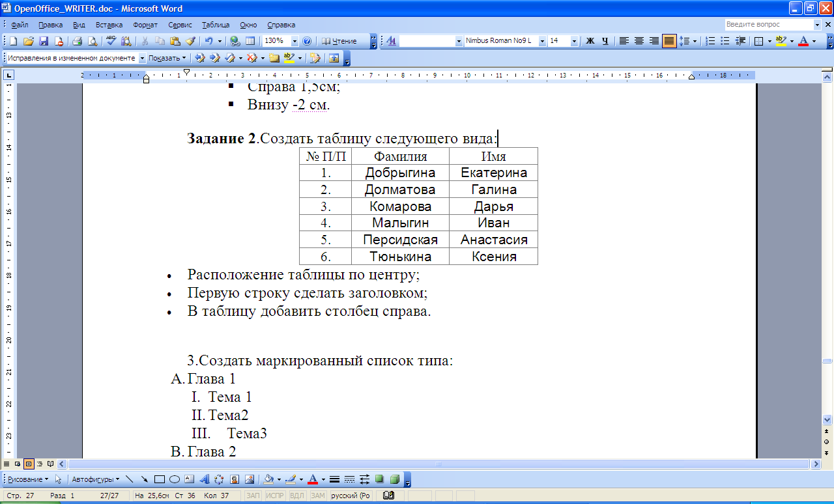Viewport: 834px width, 504px height.
Task: Open the Рисование drawing menu
Action: click(27, 479)
